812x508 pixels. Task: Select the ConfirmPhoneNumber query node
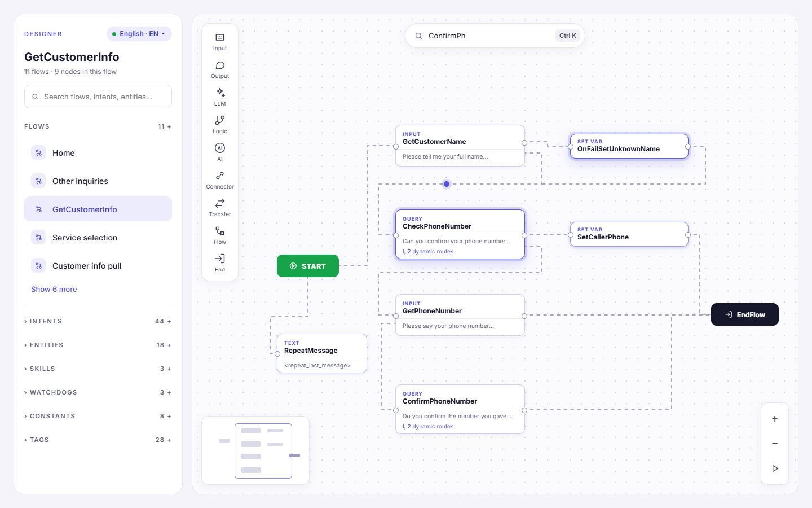pyautogui.click(x=460, y=409)
